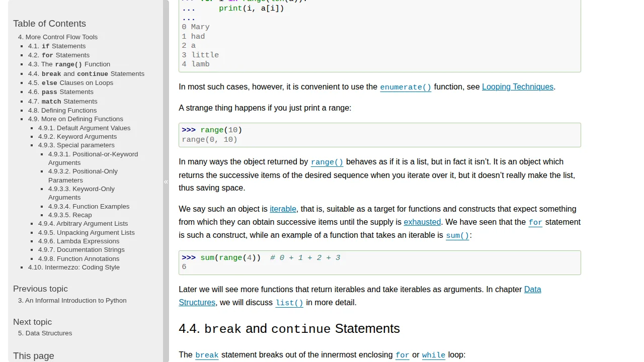The width and height of the screenshot is (644, 362).
Task: Jump to 4.9 More on Defining Functions
Action: click(x=75, y=119)
